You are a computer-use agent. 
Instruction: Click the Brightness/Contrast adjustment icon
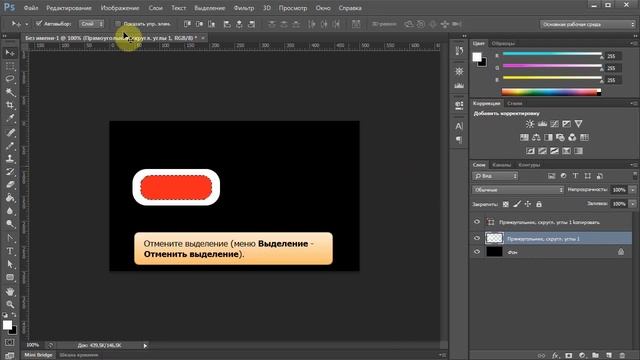pos(530,124)
